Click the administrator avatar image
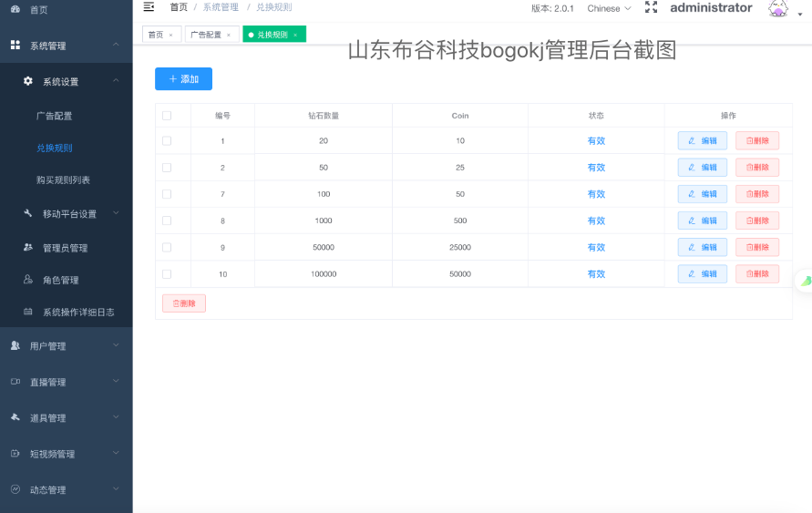This screenshot has width=812, height=513. (x=777, y=8)
